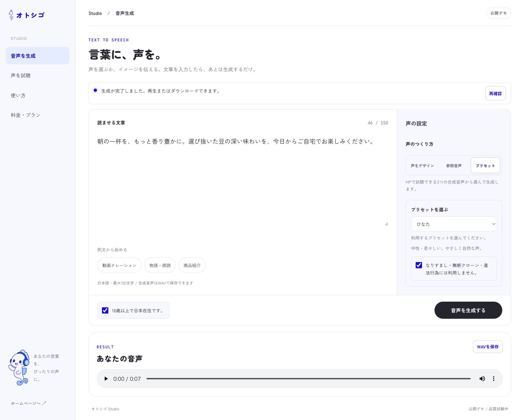Open 使い方 sidebar item
The height and width of the screenshot is (420, 524).
(x=37, y=95)
